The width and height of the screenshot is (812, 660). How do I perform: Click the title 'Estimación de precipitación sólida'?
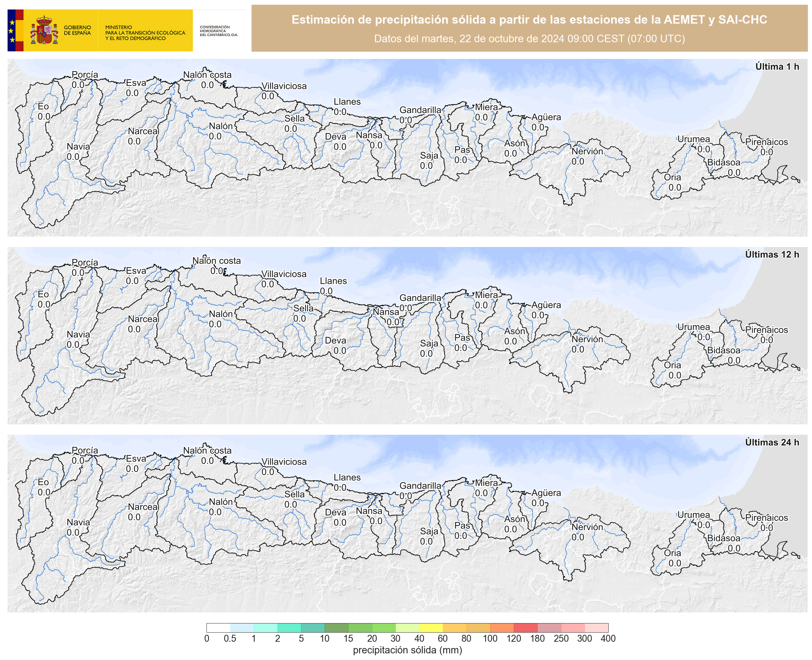529,20
